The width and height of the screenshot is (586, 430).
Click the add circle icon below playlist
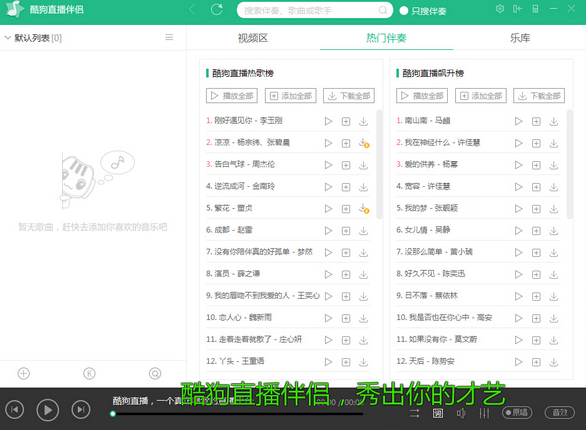point(24,373)
